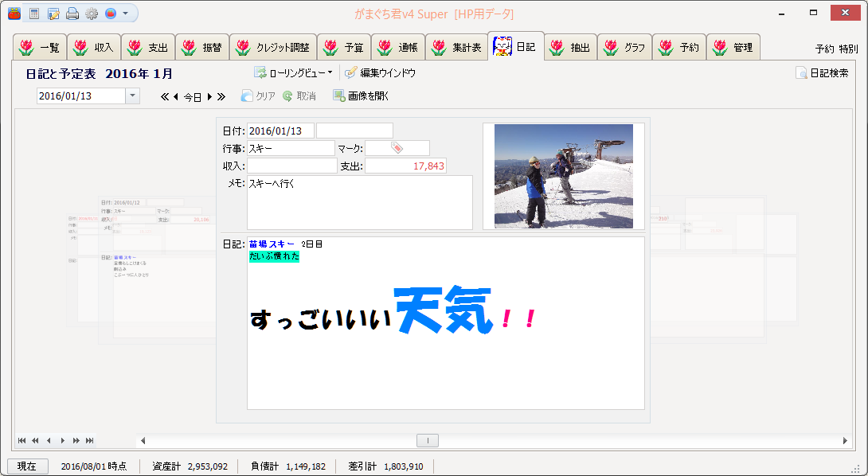Click the 画像を開く open image button
Image resolution: width=868 pixels, height=476 pixels.
pos(361,96)
